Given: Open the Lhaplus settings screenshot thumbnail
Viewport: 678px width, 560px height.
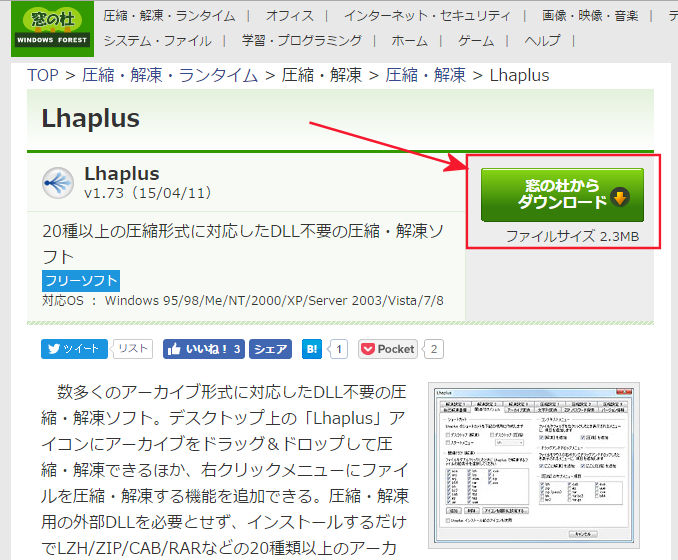Looking at the screenshot, I should 534,465.
